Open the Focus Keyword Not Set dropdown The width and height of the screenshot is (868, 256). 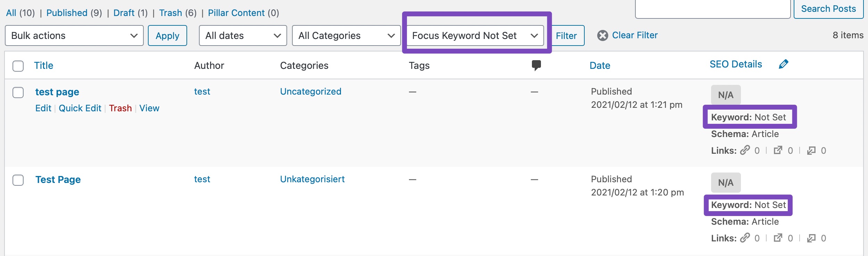coord(475,35)
